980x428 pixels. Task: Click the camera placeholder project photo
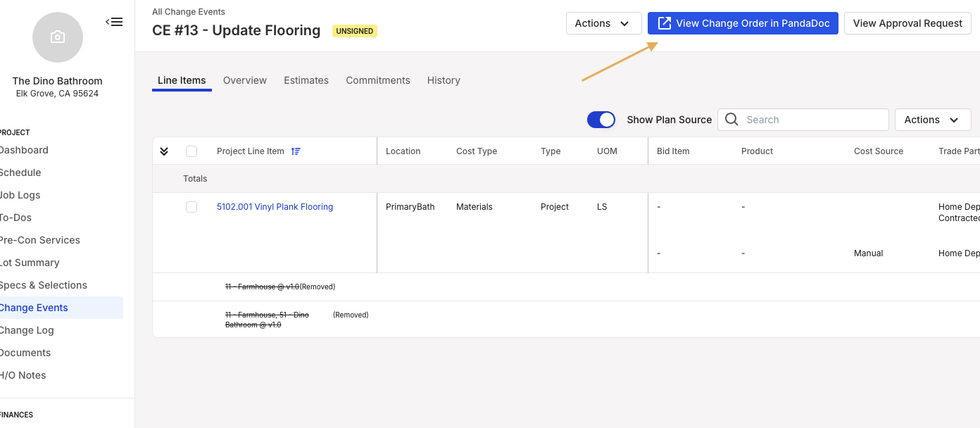coord(58,37)
